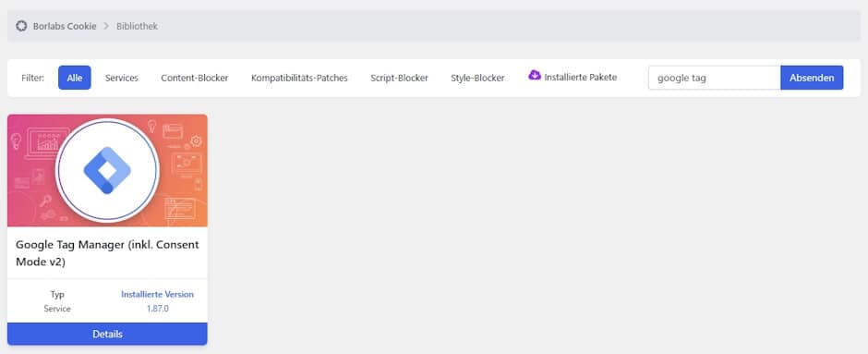This screenshot has width=868, height=354.
Task: Click the Installierte Version label
Action: (x=157, y=294)
